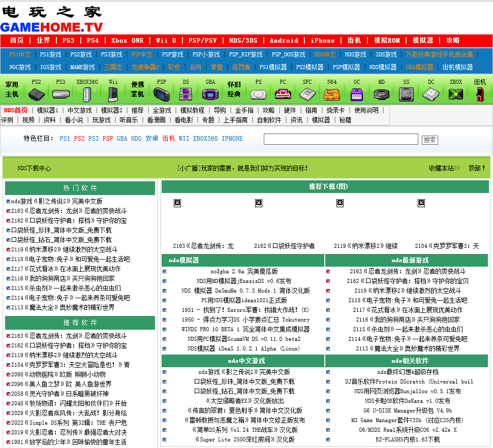Select the SFC console icon

[x=307, y=94]
